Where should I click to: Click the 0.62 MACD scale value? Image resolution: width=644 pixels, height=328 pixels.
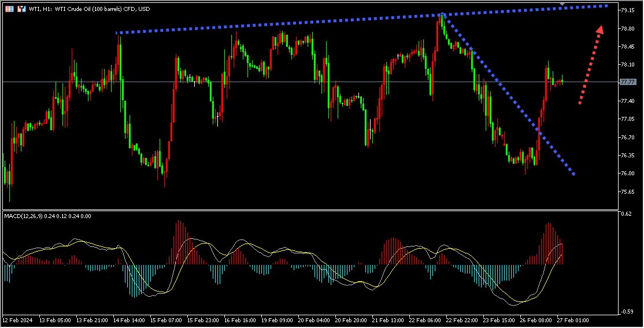pos(626,213)
